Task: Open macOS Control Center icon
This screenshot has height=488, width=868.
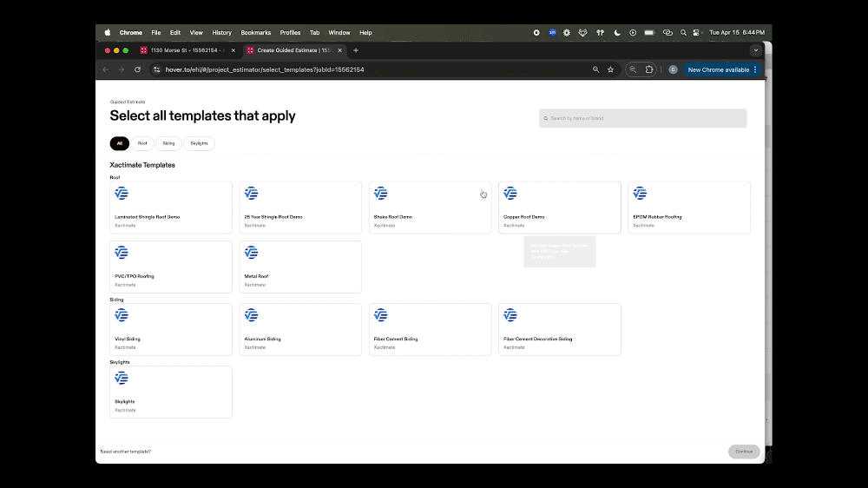Action: pyautogui.click(x=698, y=33)
